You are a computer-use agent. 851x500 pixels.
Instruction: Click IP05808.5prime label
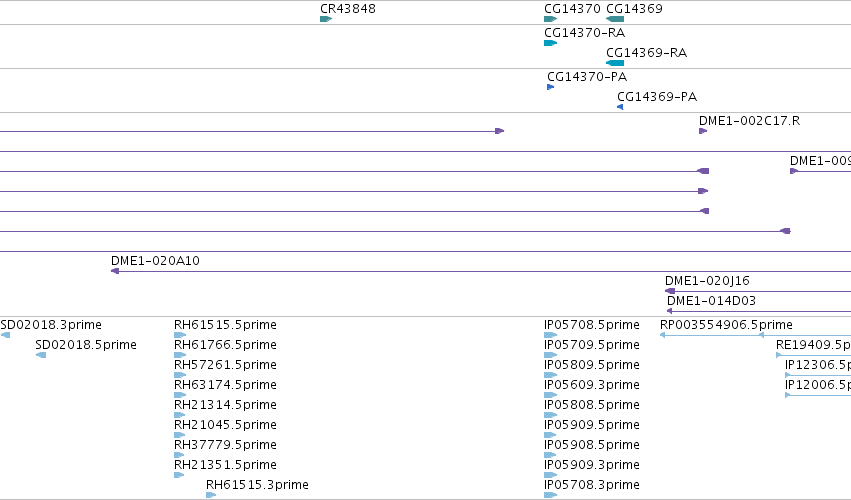coord(592,405)
